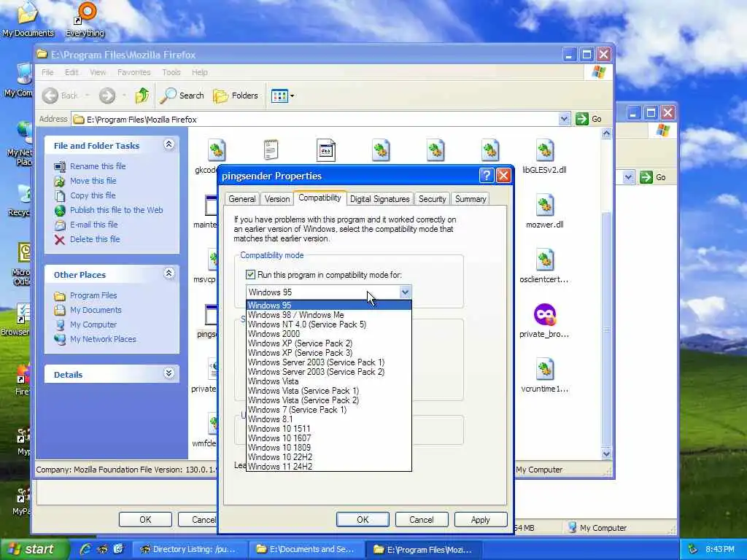
Task: Choose Windows XP (Service Pack 3)
Action: click(x=329, y=353)
